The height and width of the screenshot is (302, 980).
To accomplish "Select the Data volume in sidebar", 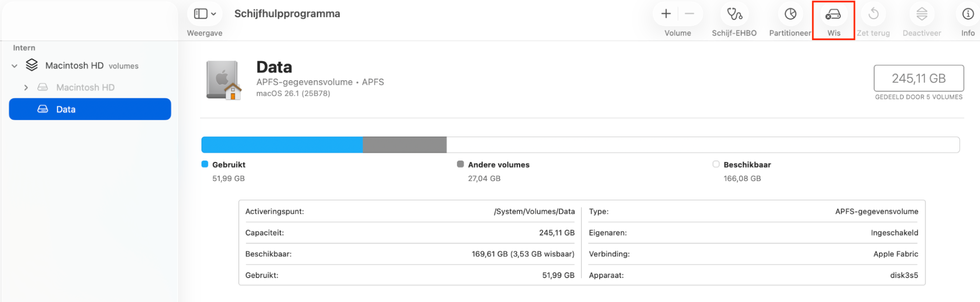I will (90, 109).
